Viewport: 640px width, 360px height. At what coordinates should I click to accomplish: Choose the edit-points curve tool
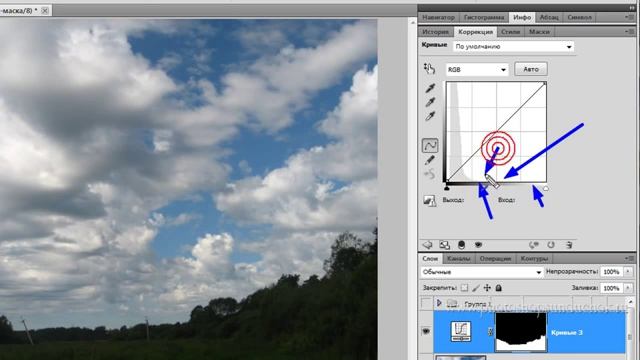pos(430,145)
